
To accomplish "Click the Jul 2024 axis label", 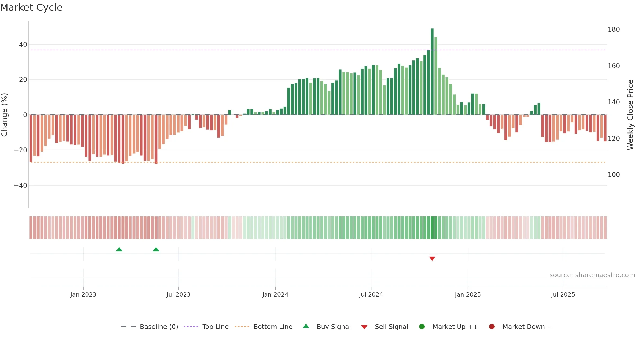I will pyautogui.click(x=371, y=295).
